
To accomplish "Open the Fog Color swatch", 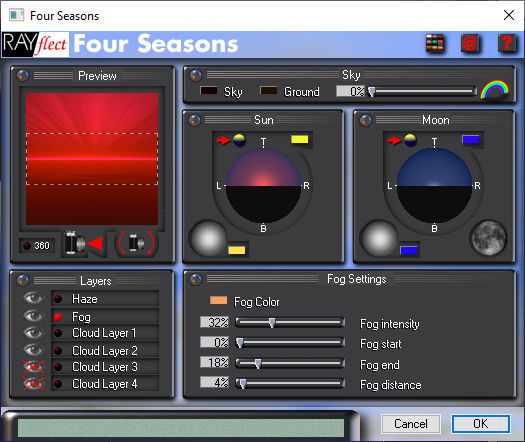I will point(218,300).
